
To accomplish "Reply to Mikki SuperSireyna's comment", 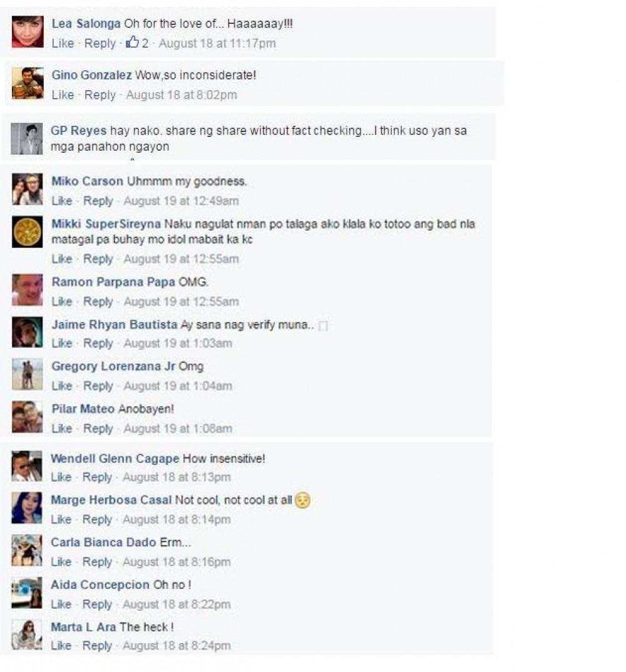I will [x=98, y=259].
